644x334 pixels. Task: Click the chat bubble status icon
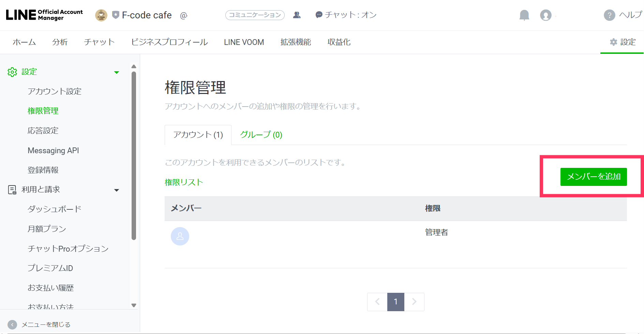pyautogui.click(x=319, y=15)
